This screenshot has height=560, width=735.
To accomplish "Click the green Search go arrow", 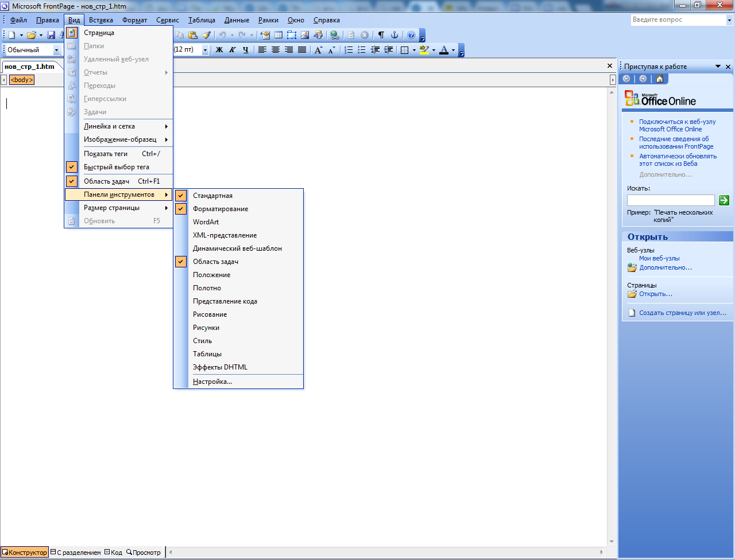I will pos(724,200).
